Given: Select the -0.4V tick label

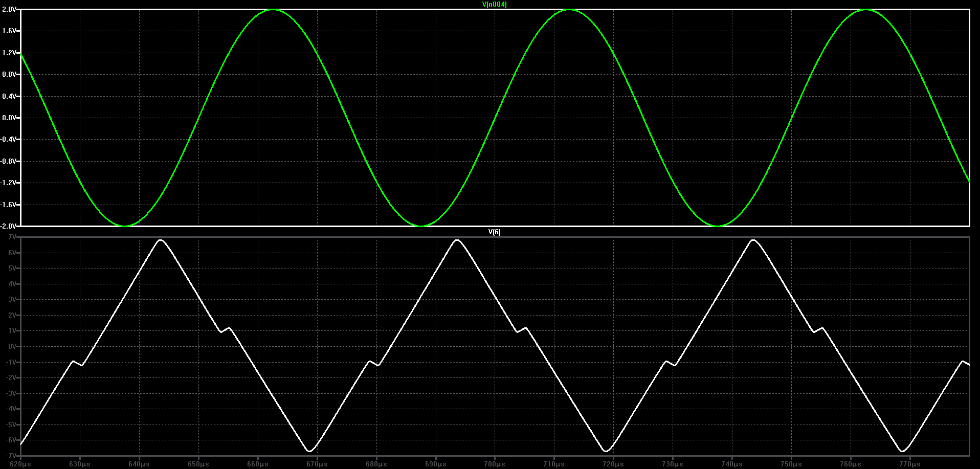Looking at the screenshot, I should click(x=9, y=139).
